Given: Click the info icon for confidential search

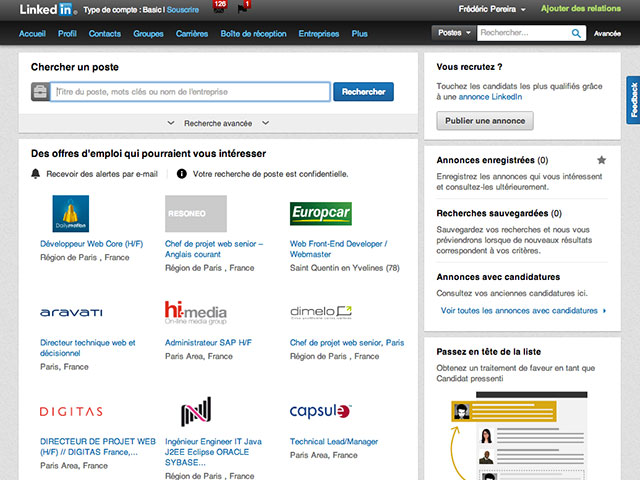Looking at the screenshot, I should pos(182,174).
